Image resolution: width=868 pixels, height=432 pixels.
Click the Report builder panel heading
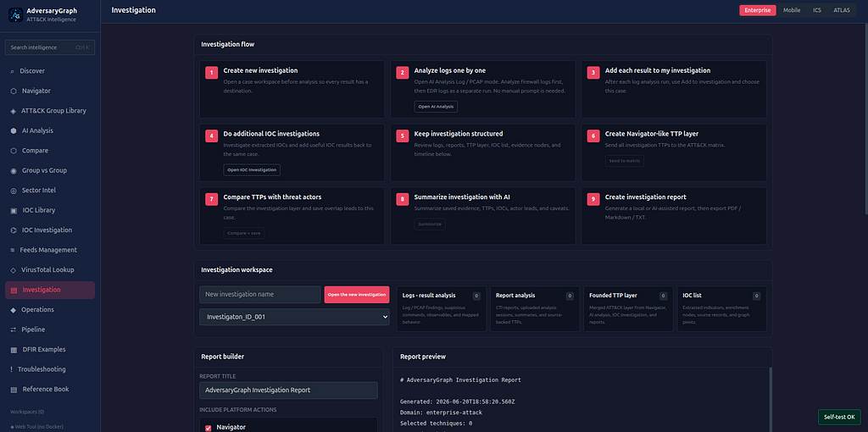(223, 357)
